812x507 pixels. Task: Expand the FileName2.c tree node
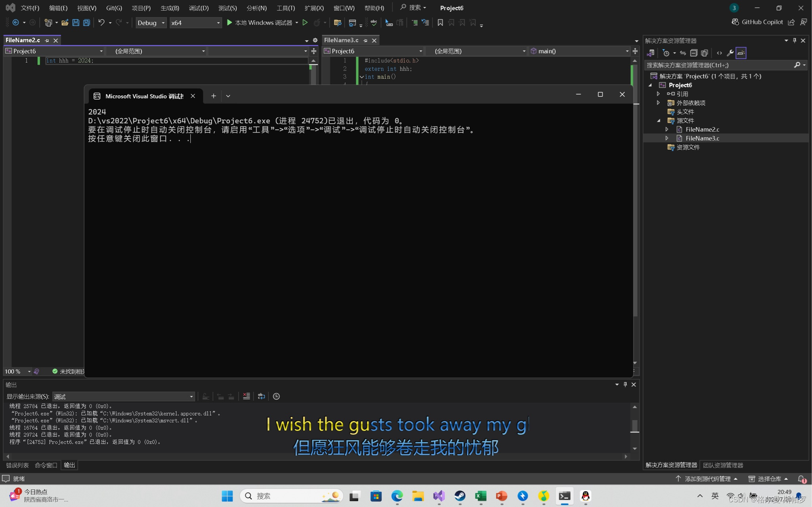[x=667, y=129]
